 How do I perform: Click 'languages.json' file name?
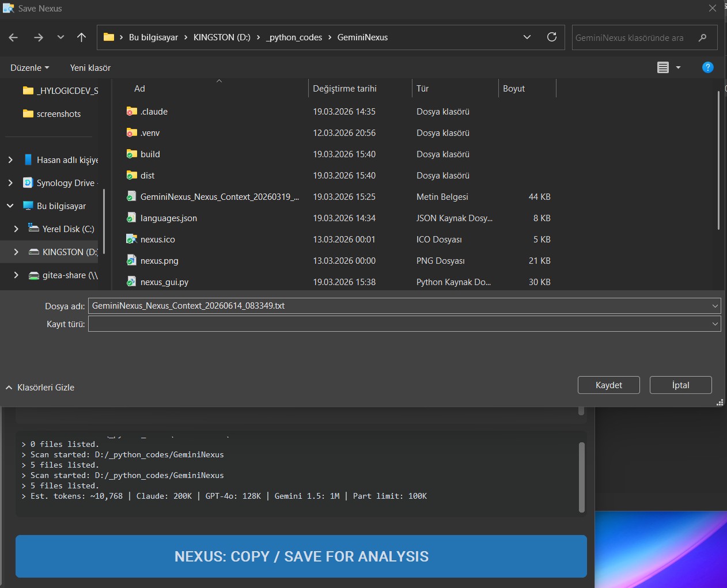pos(169,218)
